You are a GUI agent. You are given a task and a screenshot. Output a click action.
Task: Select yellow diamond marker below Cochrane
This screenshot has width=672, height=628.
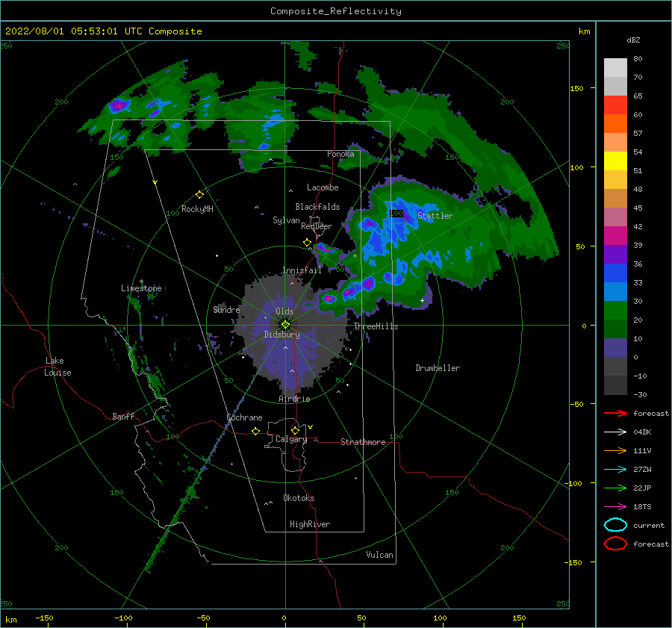(256, 431)
